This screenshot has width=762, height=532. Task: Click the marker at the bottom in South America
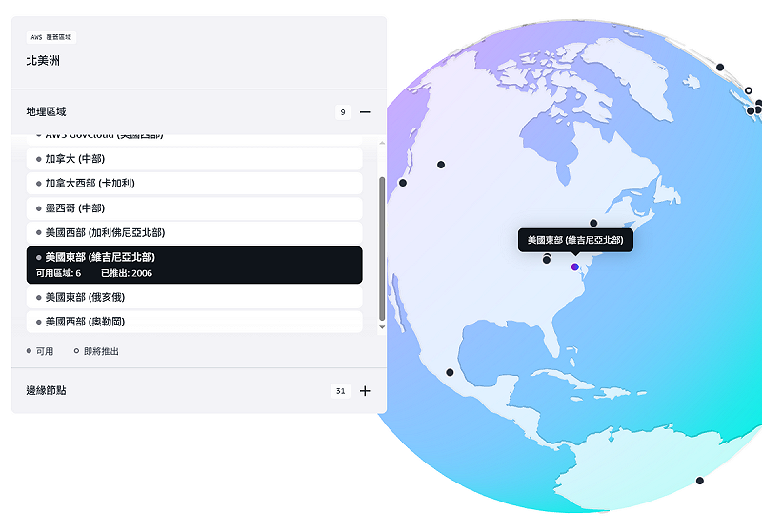pos(699,481)
